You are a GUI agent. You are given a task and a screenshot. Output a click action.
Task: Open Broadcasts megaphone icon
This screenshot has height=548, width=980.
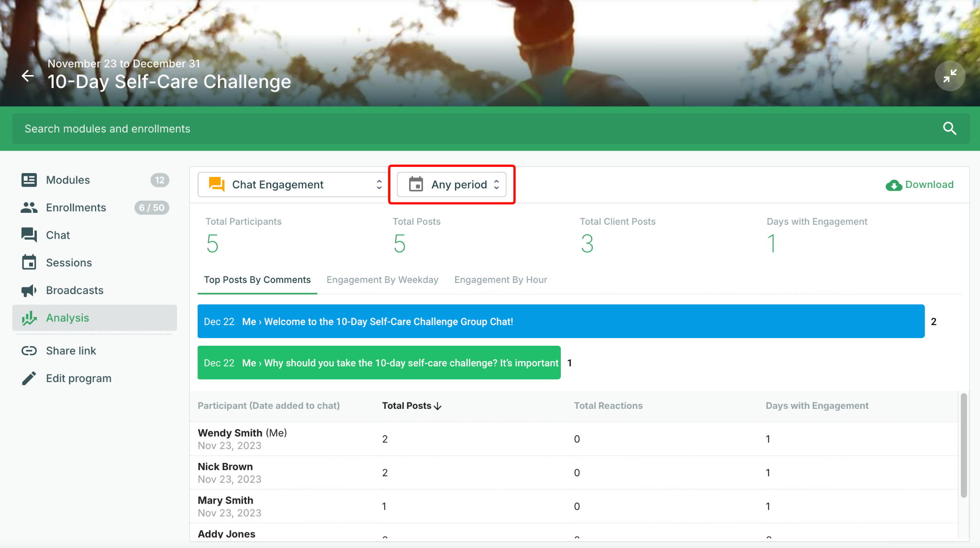[x=29, y=290]
